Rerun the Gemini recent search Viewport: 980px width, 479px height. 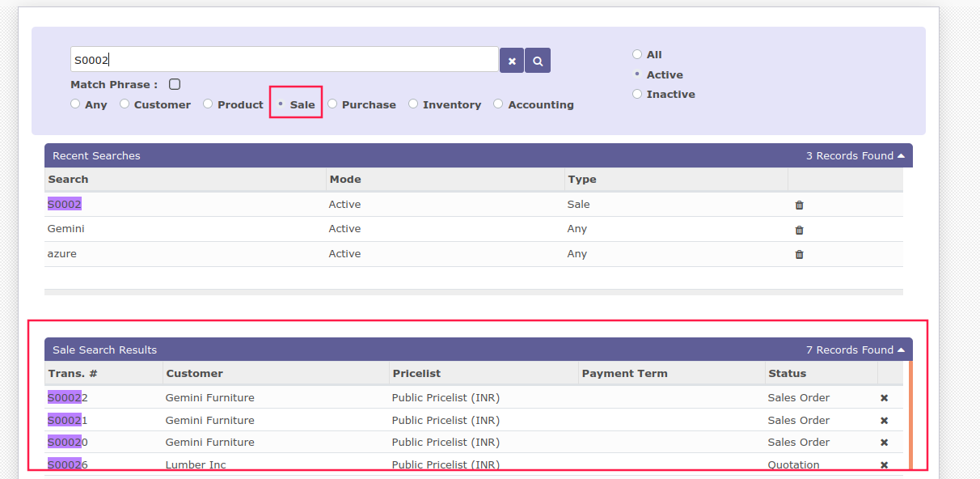pos(65,229)
